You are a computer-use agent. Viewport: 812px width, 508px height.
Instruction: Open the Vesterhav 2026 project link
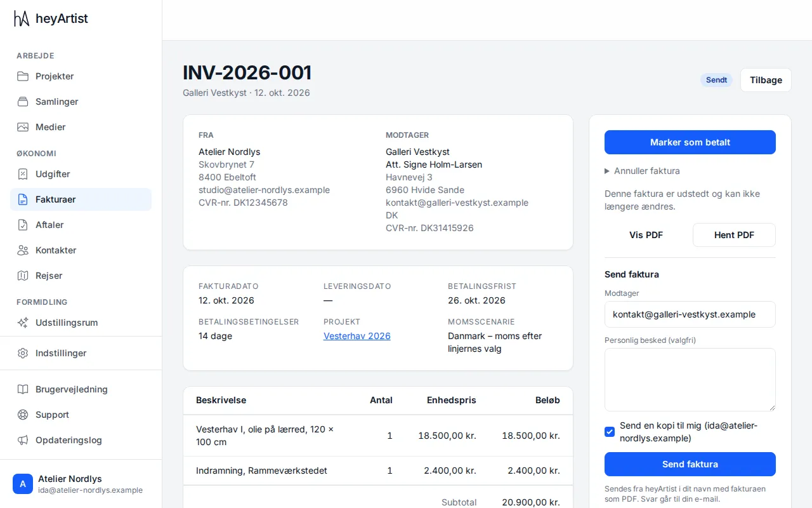(x=357, y=336)
